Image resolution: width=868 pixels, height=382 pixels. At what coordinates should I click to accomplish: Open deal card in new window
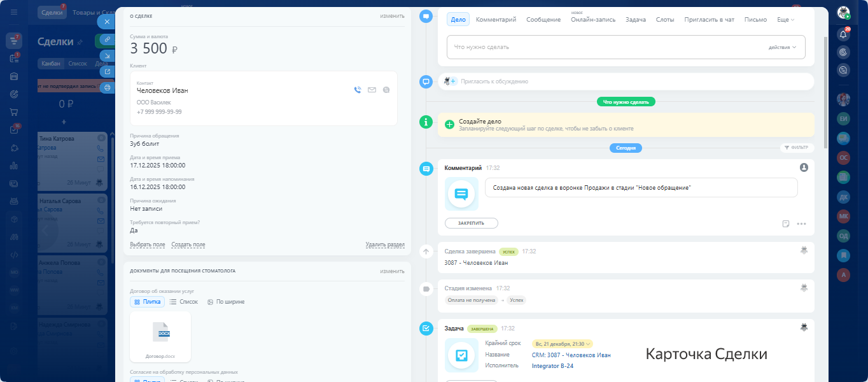point(107,71)
